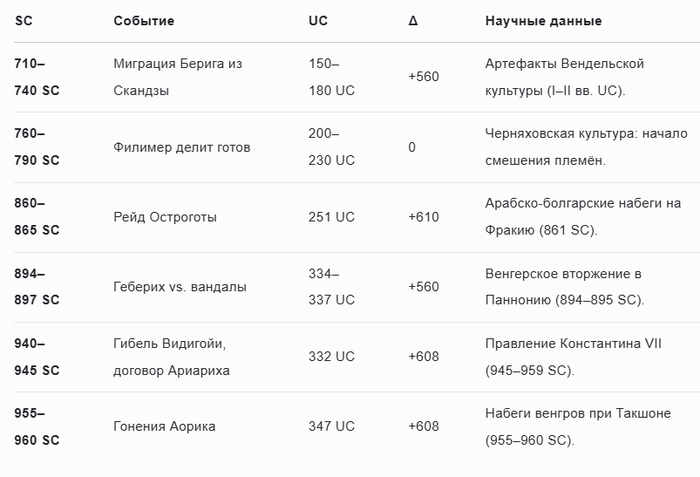Select the Венгерское вторжение в Паннонию cell

[x=566, y=287]
